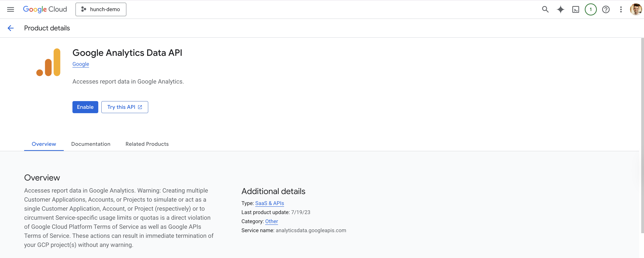The height and width of the screenshot is (258, 644).
Task: Open the profile avatar
Action: tap(636, 9)
